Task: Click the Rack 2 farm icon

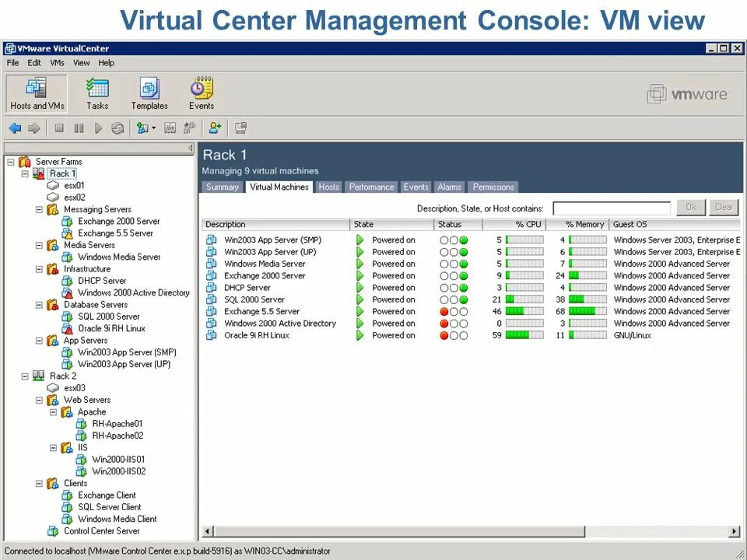Action: [39, 376]
